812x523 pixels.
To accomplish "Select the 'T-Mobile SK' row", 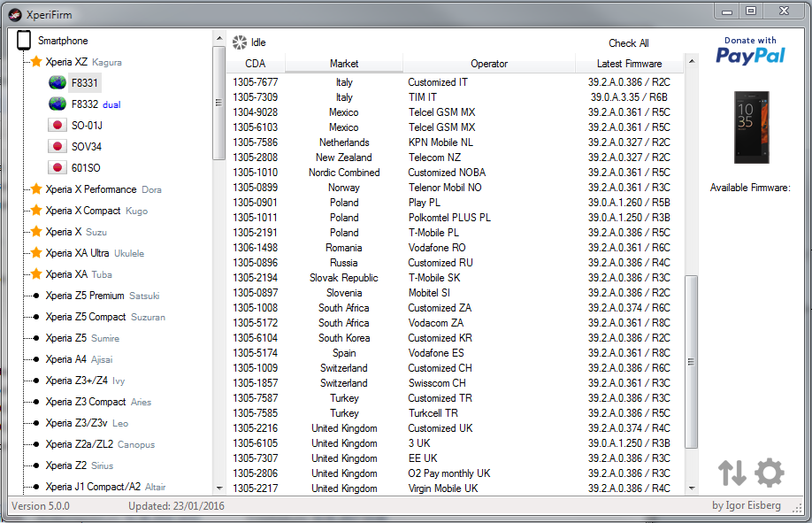I will tap(456, 277).
